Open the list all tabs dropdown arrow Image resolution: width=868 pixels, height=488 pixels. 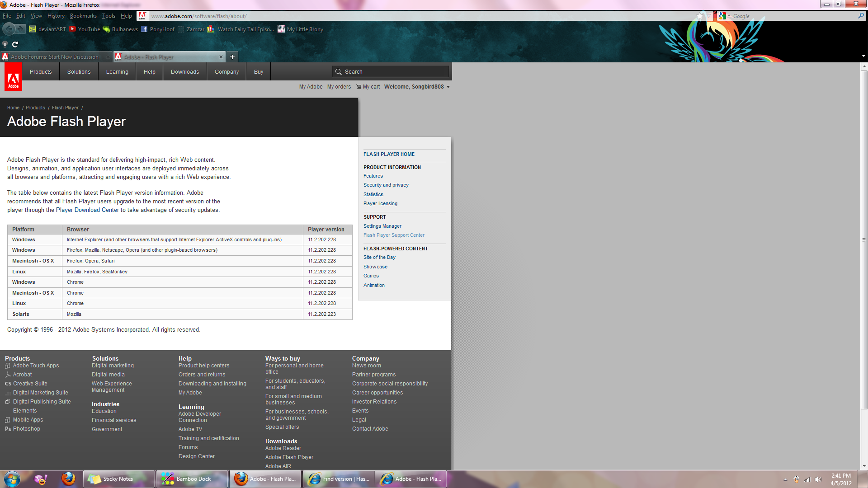point(863,56)
